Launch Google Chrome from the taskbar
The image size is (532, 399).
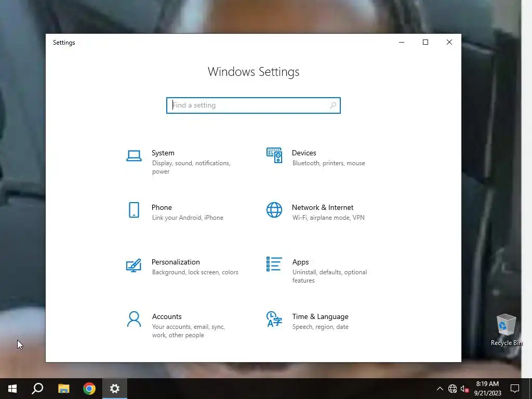click(x=89, y=389)
